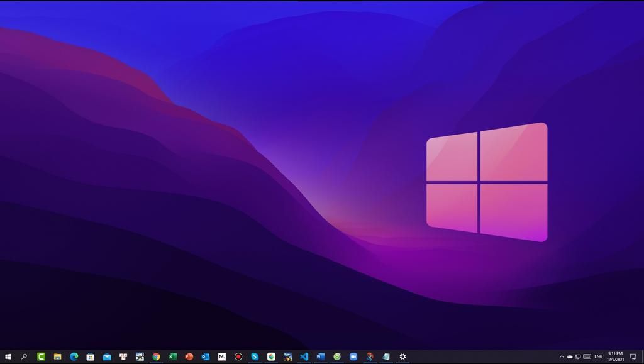Screen dimensions: 644x364
Task: Launch Camtasia from the taskbar
Action: tap(41, 356)
